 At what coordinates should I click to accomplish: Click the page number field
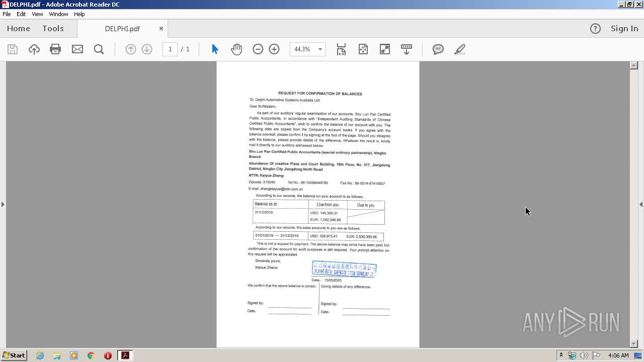(x=170, y=49)
